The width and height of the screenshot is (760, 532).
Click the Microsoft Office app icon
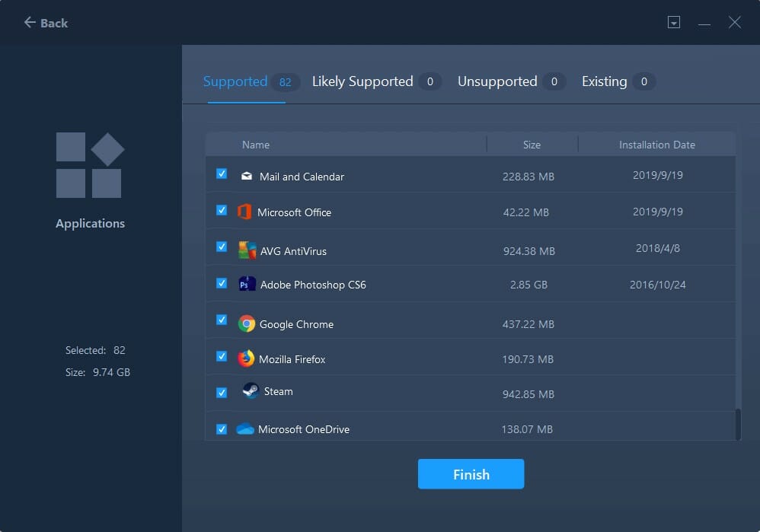[244, 212]
